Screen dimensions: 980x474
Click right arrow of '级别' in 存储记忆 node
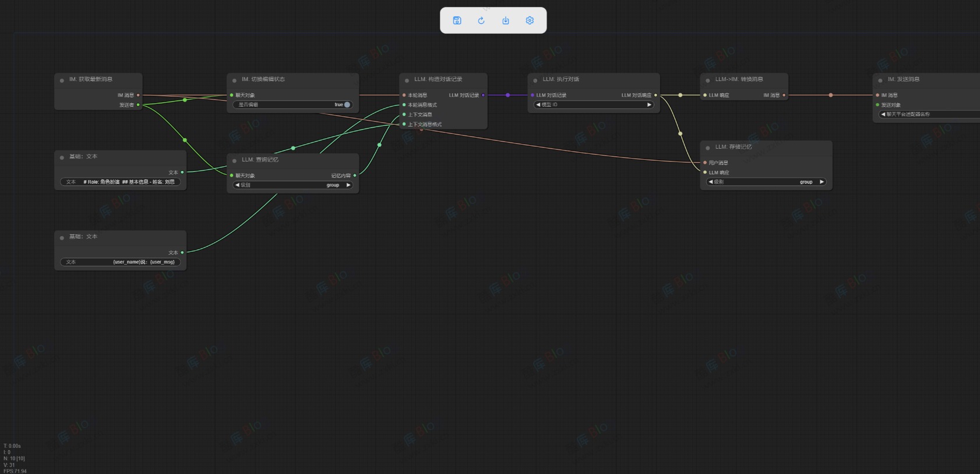pos(822,182)
